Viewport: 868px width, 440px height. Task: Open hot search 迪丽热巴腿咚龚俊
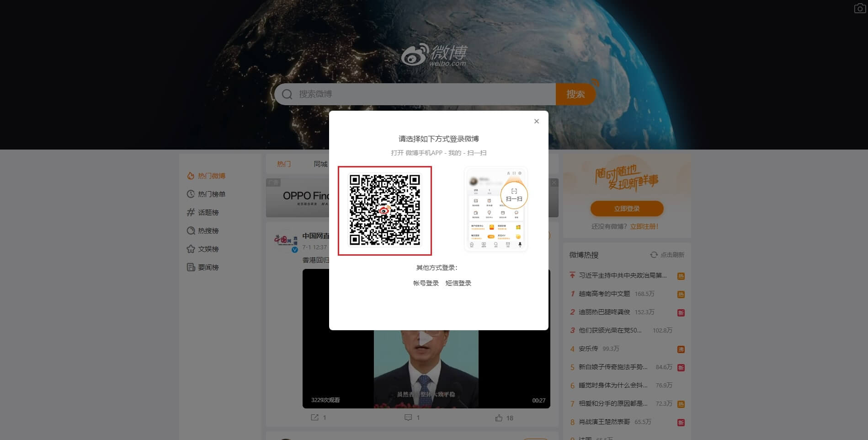pos(604,312)
